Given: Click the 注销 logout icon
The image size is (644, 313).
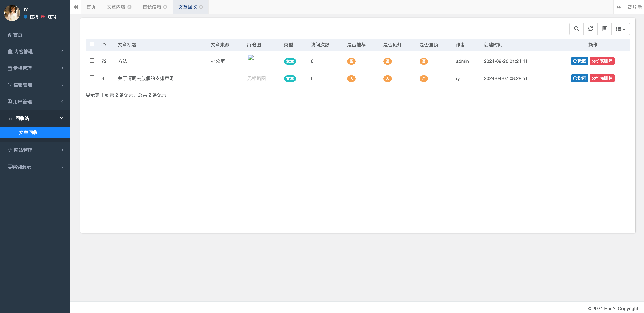Looking at the screenshot, I should [44, 17].
